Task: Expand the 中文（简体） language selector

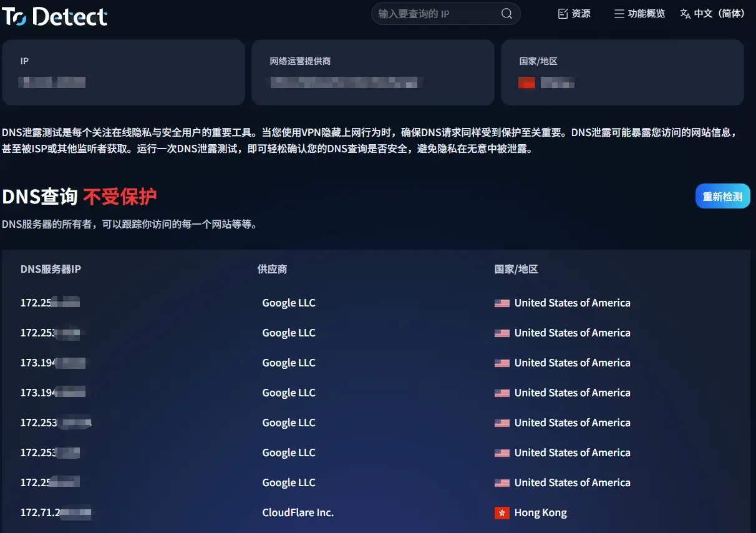Action: [x=719, y=14]
